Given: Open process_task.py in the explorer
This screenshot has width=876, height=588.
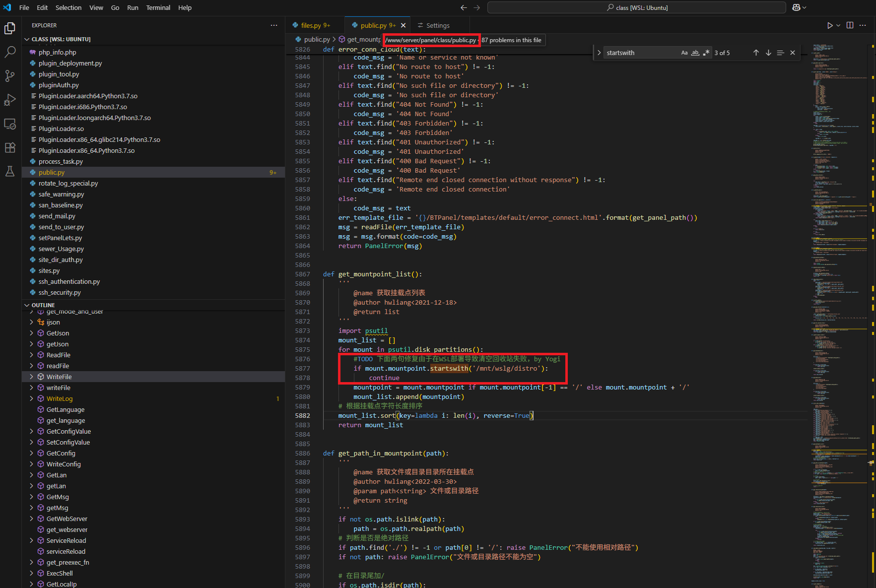Looking at the screenshot, I should (153, 161).
